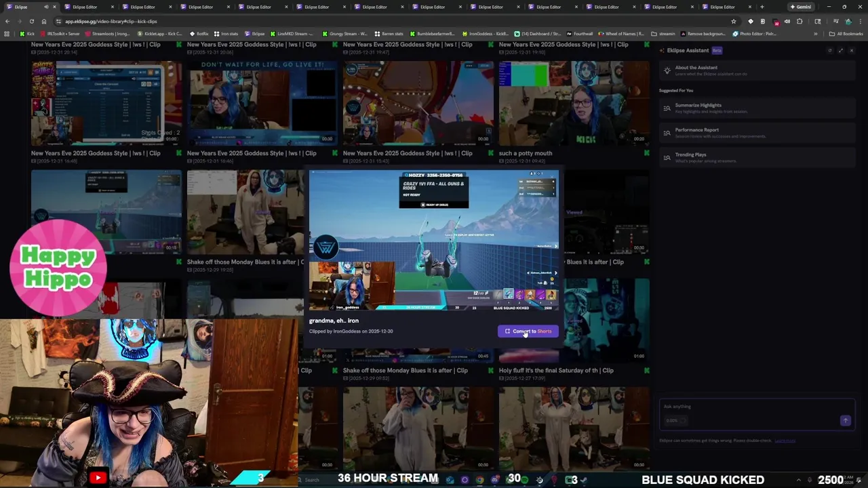Open About the Assistant card
This screenshot has width=868, height=488.
[757, 70]
